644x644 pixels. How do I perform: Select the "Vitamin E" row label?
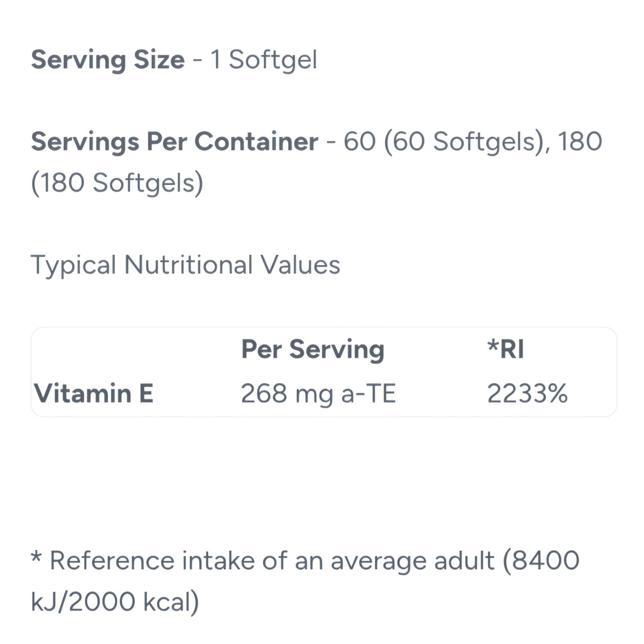point(94,393)
